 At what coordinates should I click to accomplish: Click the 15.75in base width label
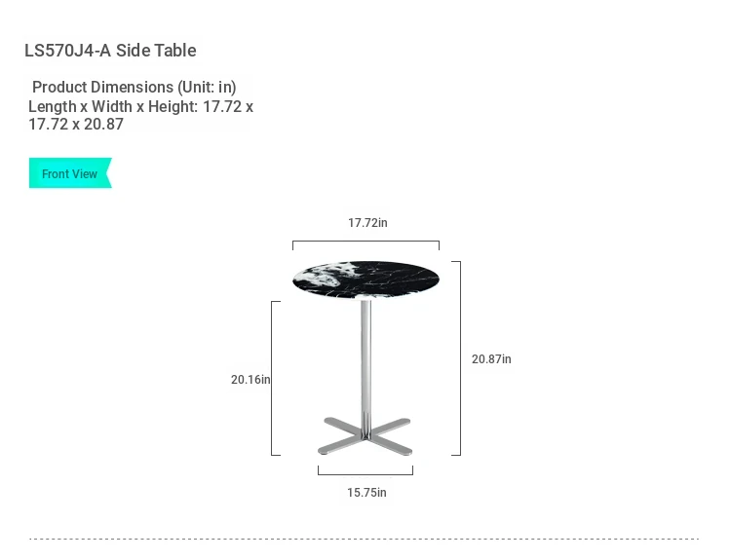[366, 493]
